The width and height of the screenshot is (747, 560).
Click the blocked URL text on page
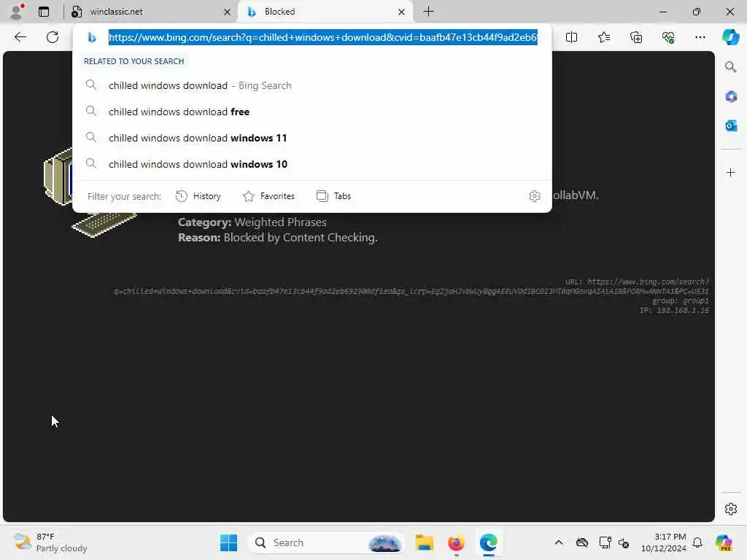(x=411, y=287)
